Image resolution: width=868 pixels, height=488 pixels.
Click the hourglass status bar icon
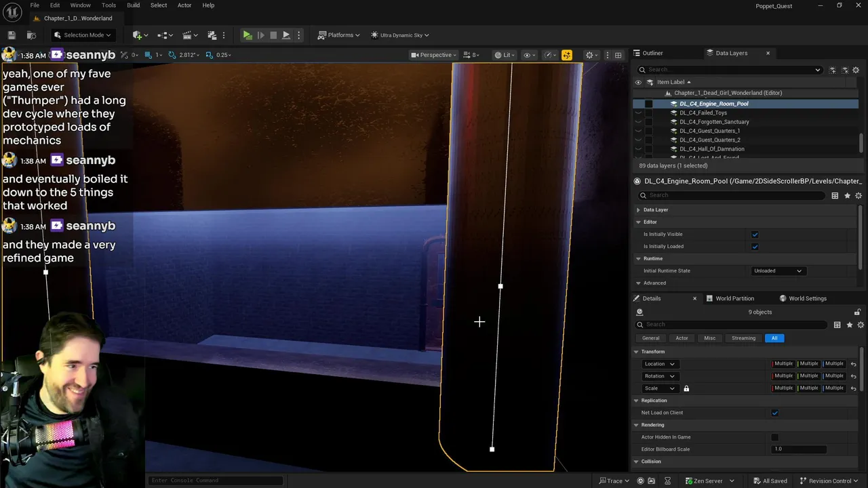click(x=667, y=481)
